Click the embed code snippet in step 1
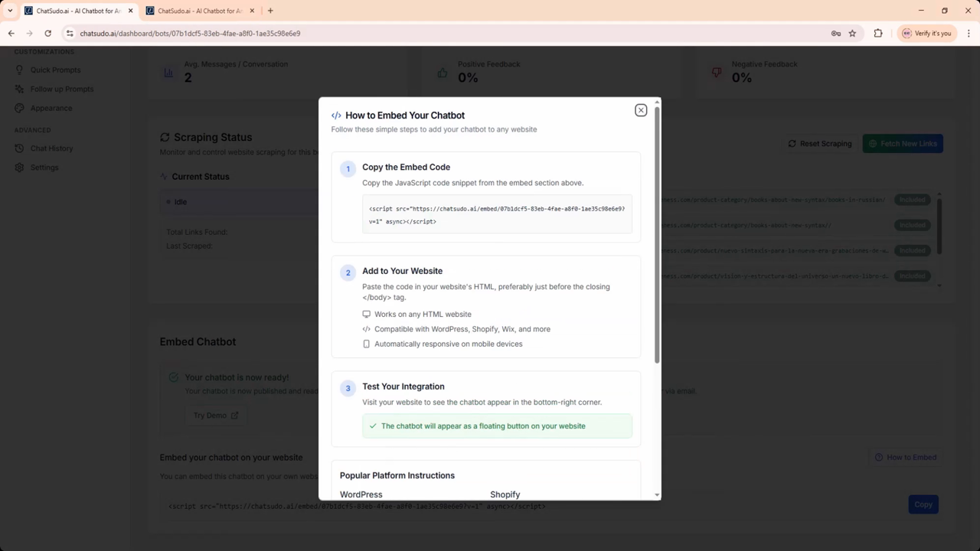This screenshot has height=551, width=980. point(497,214)
